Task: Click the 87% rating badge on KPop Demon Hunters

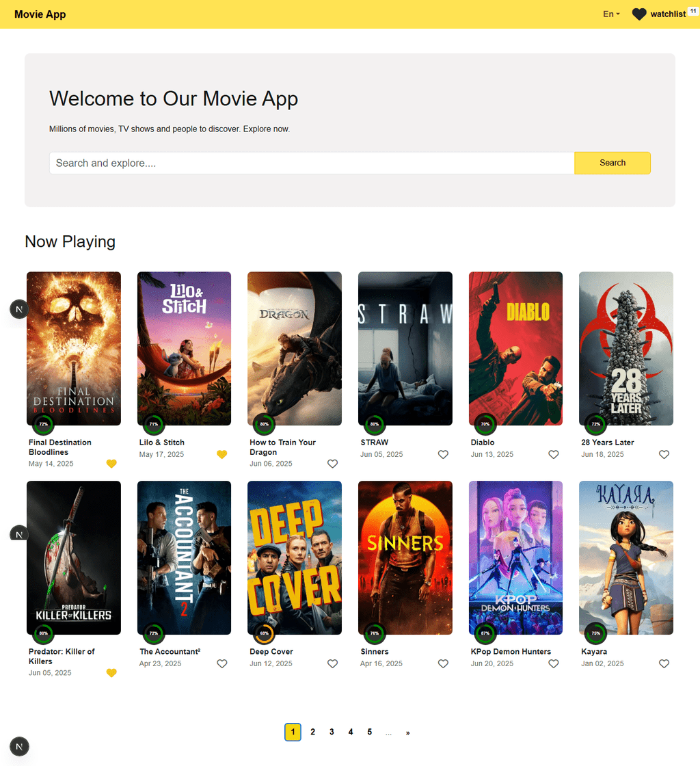Action: (x=485, y=633)
